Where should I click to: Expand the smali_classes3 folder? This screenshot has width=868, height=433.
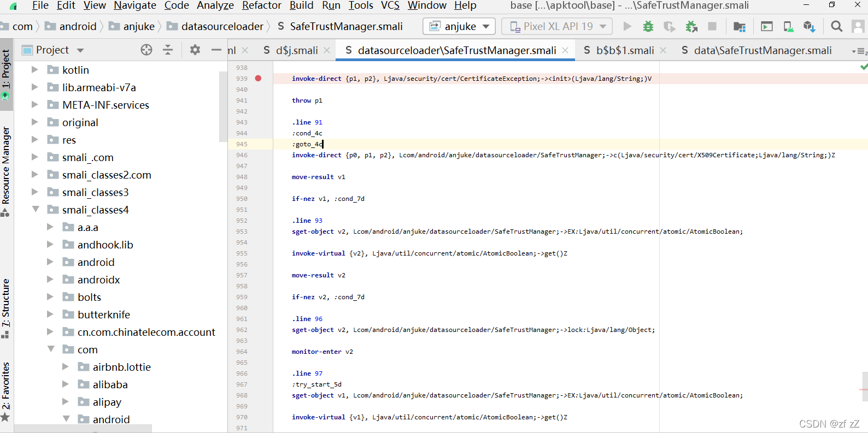(x=35, y=192)
